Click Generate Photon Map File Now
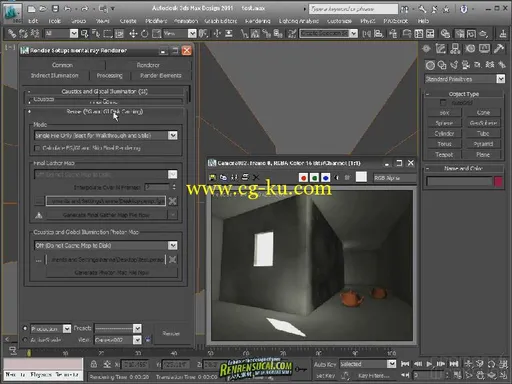This screenshot has width=512, height=384. tap(112, 272)
